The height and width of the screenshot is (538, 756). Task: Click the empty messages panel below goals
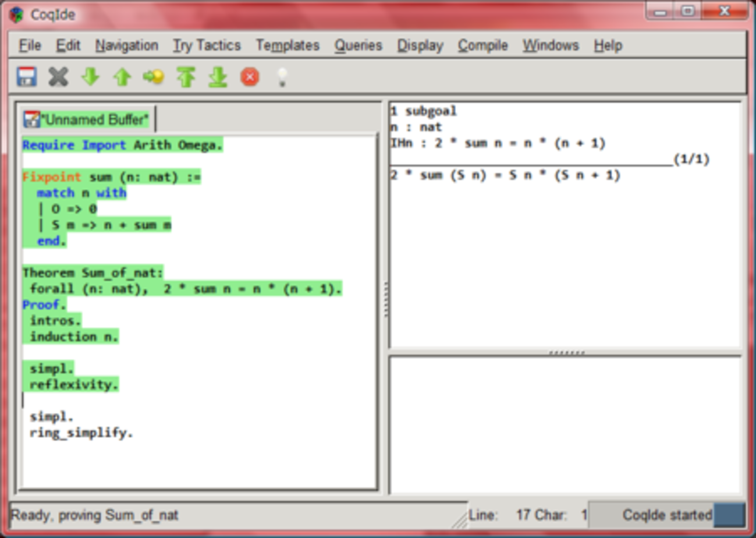pyautogui.click(x=565, y=425)
